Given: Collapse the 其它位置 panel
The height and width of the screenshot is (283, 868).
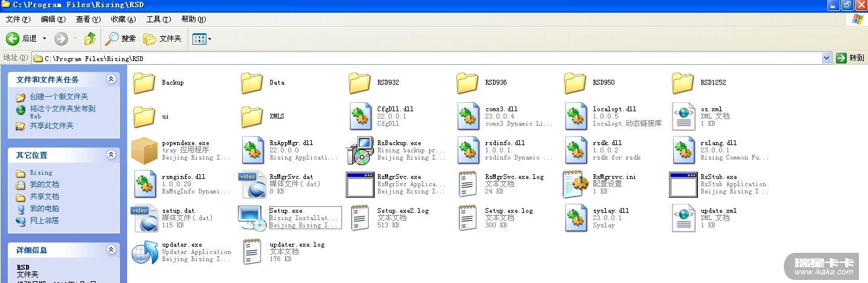Looking at the screenshot, I should (x=111, y=155).
